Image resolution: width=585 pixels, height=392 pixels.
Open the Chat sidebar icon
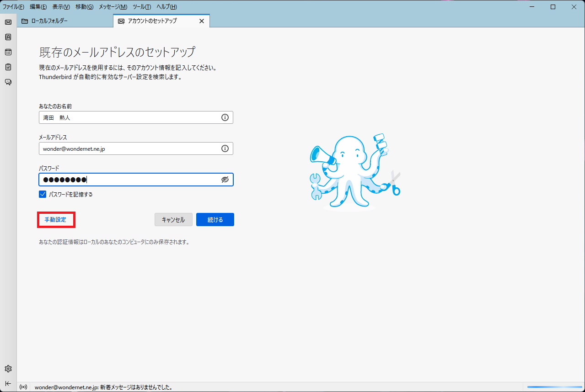(8, 82)
